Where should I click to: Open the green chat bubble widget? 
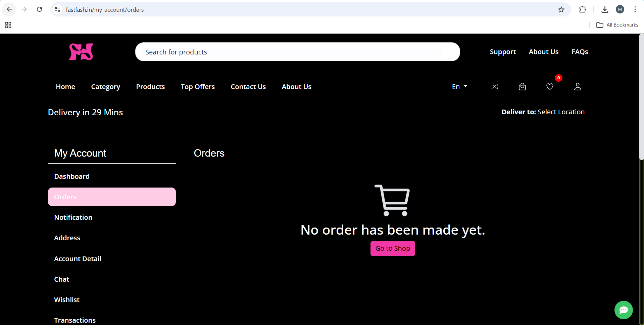pos(624,310)
